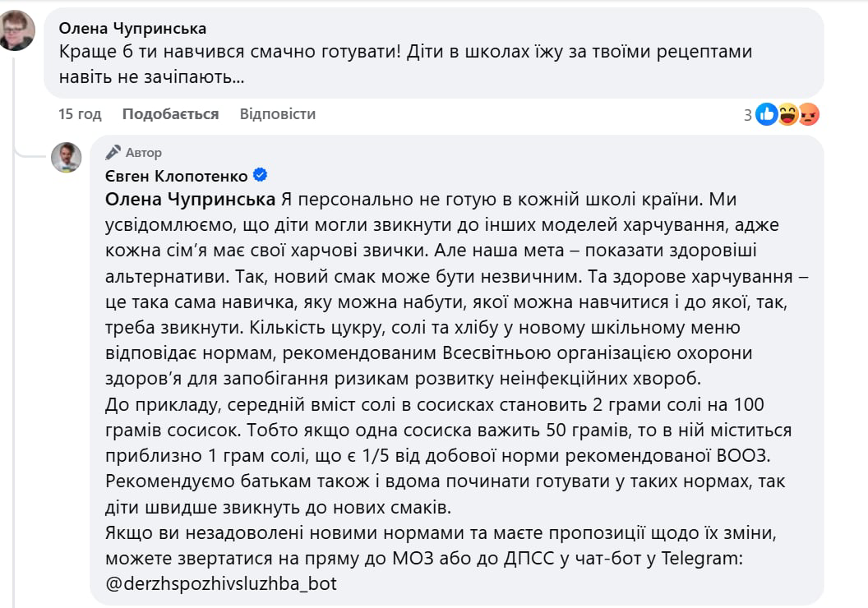Click the angry emoji reaction icon
This screenshot has height=608, width=868.
[809, 115]
